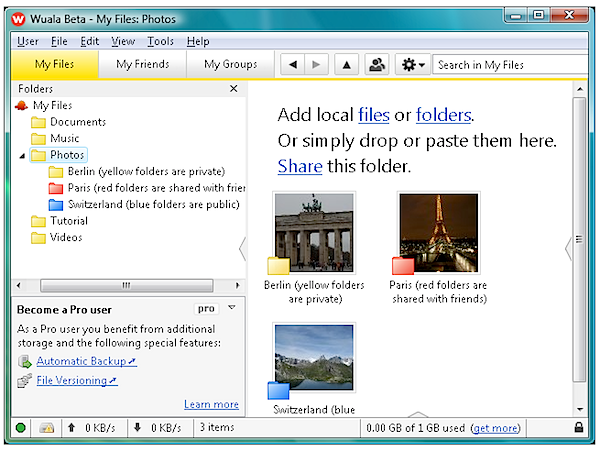
Task: Click the Videos folder icon in tree
Action: click(38, 237)
